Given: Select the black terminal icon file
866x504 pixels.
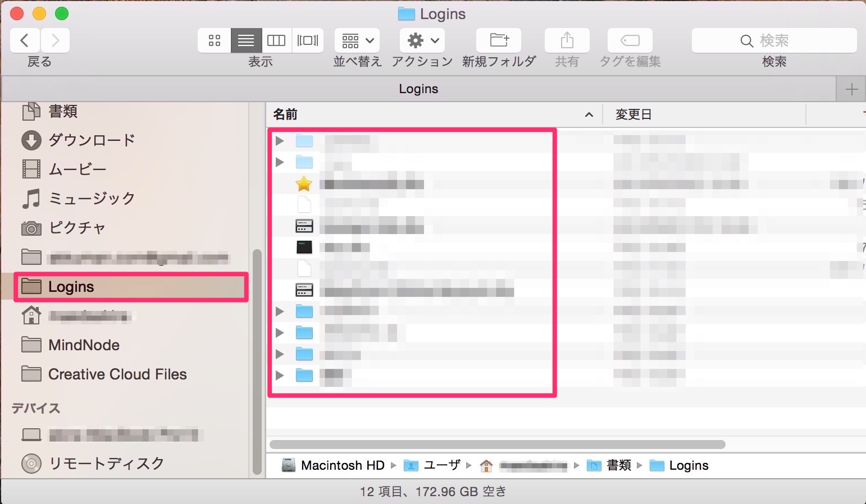Looking at the screenshot, I should tap(304, 247).
